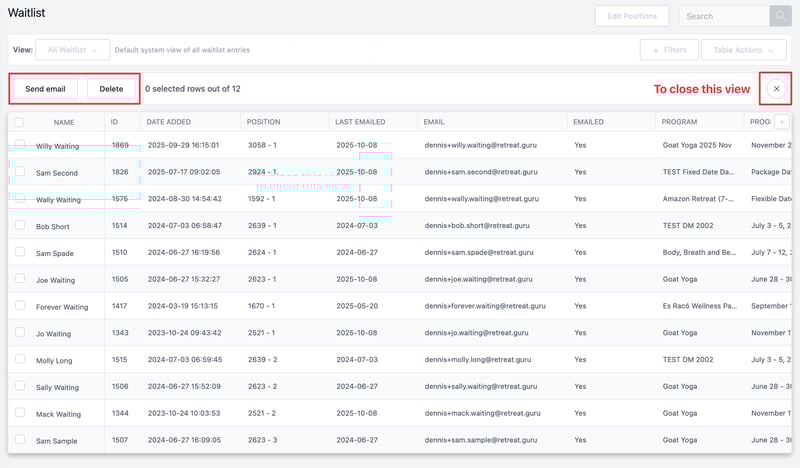
Task: Click the Send email button
Action: click(45, 89)
